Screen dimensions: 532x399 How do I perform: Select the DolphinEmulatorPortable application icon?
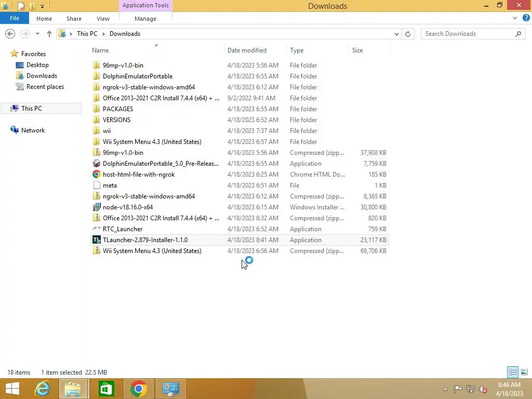(x=96, y=163)
